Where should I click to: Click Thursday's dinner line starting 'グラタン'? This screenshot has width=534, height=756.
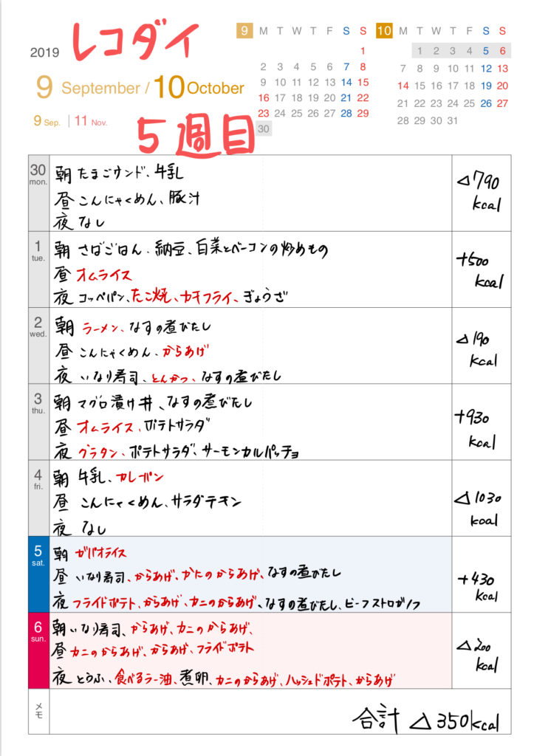188,453
